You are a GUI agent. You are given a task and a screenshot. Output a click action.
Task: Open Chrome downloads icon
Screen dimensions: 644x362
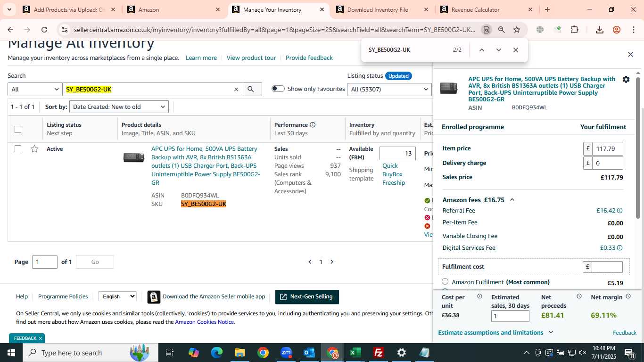[x=600, y=30]
